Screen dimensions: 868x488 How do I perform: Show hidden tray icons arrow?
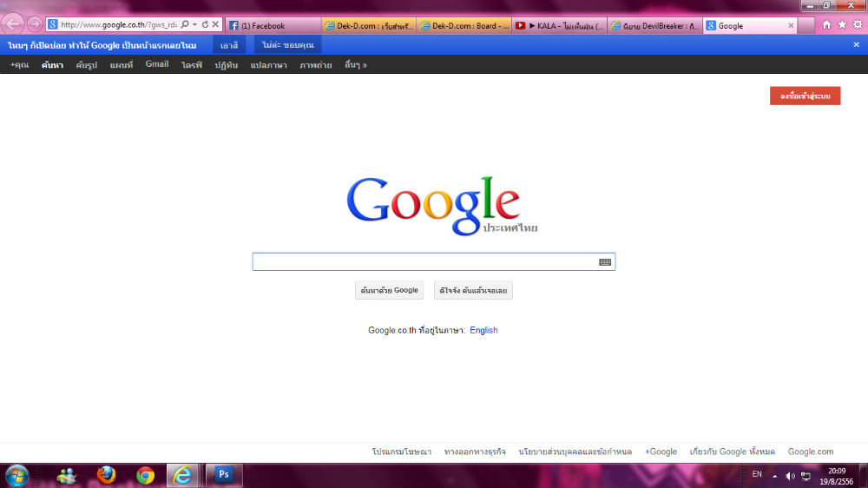pos(774,476)
